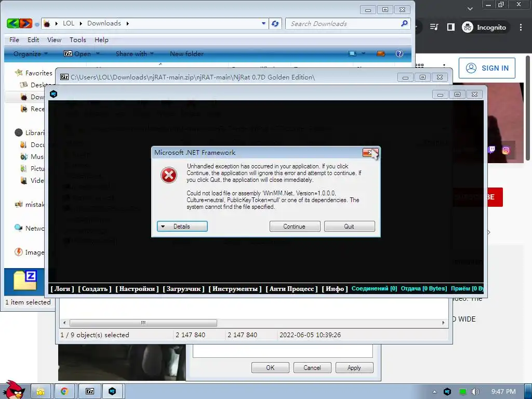Open the [ Создать ] tab in njRAT
The height and width of the screenshot is (399, 532).
[x=95, y=289]
